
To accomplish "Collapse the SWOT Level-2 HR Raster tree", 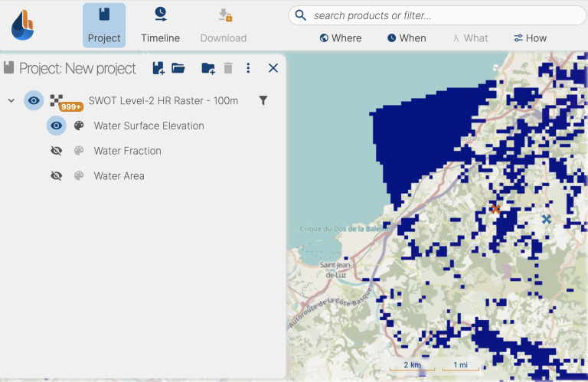I will 11,100.
